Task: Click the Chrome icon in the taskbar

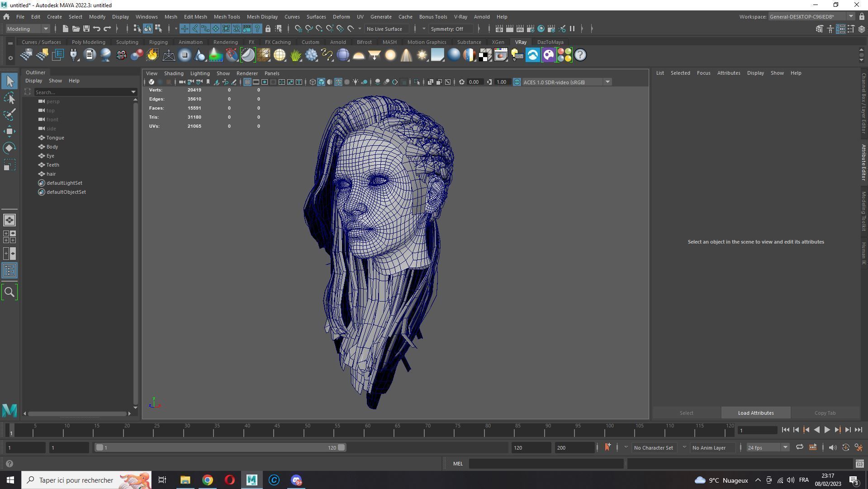Action: click(x=207, y=480)
